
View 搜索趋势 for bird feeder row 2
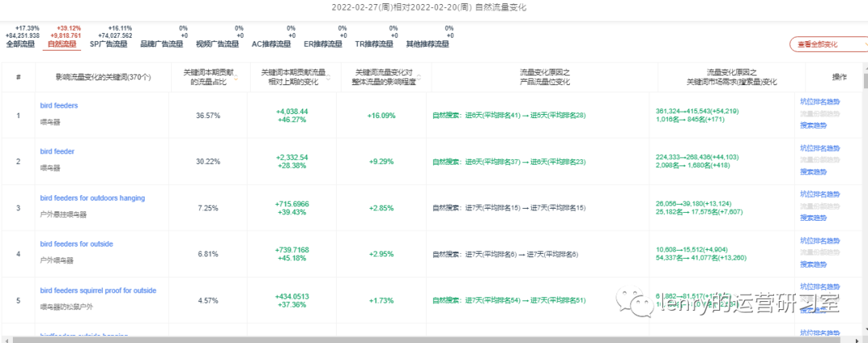point(812,173)
